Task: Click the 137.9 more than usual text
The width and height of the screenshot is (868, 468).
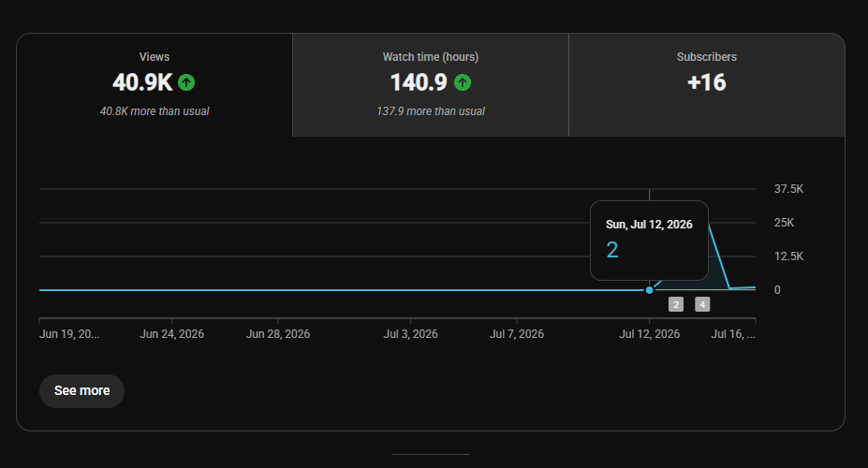Action: tap(431, 111)
